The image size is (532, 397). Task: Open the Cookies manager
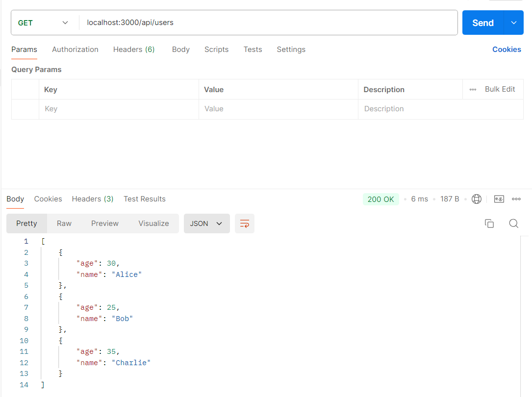[507, 49]
